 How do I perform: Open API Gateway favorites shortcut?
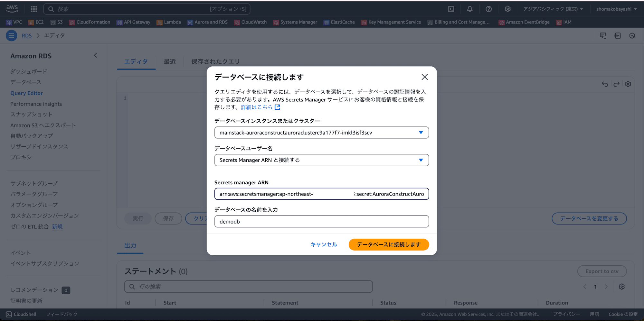tap(133, 22)
